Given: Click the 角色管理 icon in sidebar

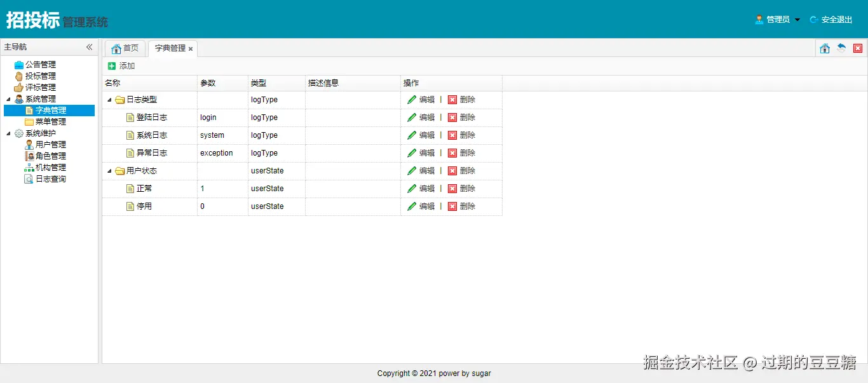Looking at the screenshot, I should [29, 156].
